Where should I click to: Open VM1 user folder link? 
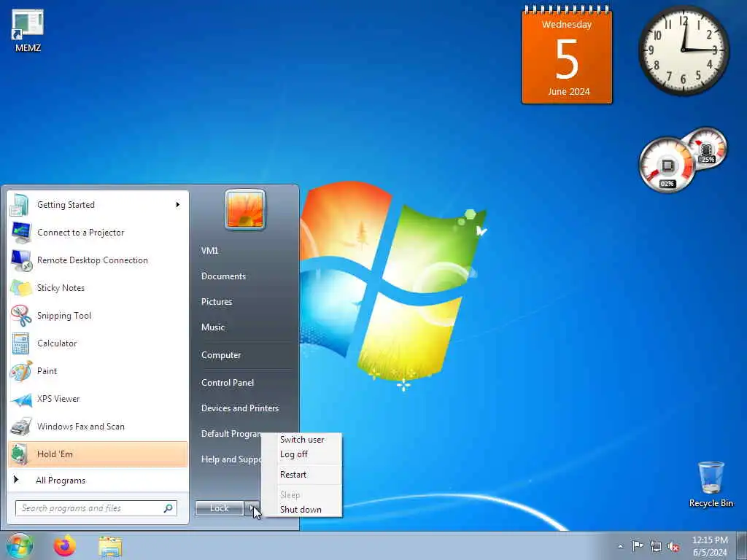(209, 251)
